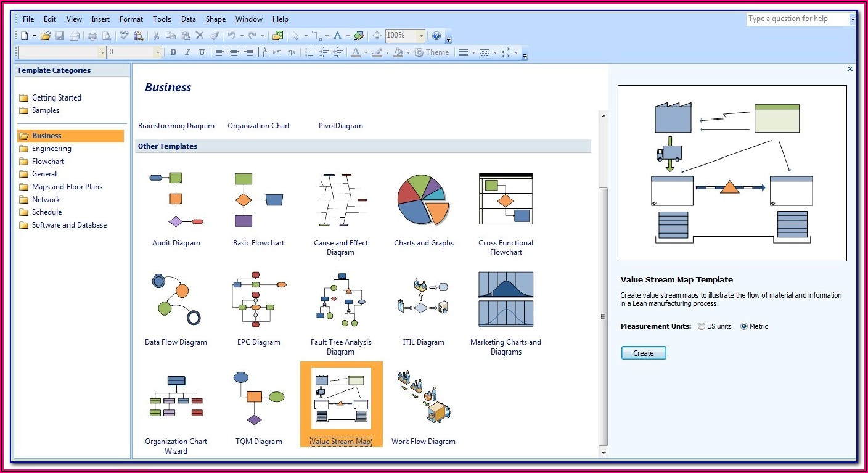Open the zoom percentage dropdown
Screen dimensions: 868x473
point(421,36)
